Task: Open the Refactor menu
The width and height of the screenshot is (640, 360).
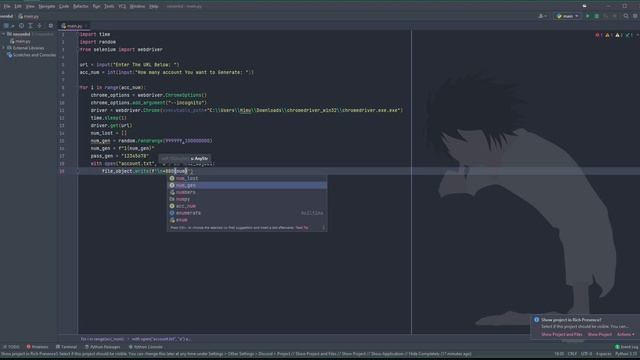Action: tap(80, 6)
